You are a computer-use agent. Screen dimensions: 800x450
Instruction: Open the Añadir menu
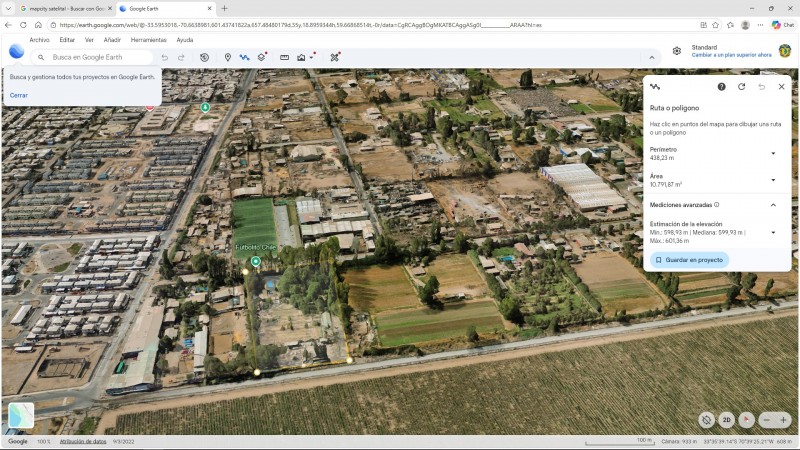112,40
